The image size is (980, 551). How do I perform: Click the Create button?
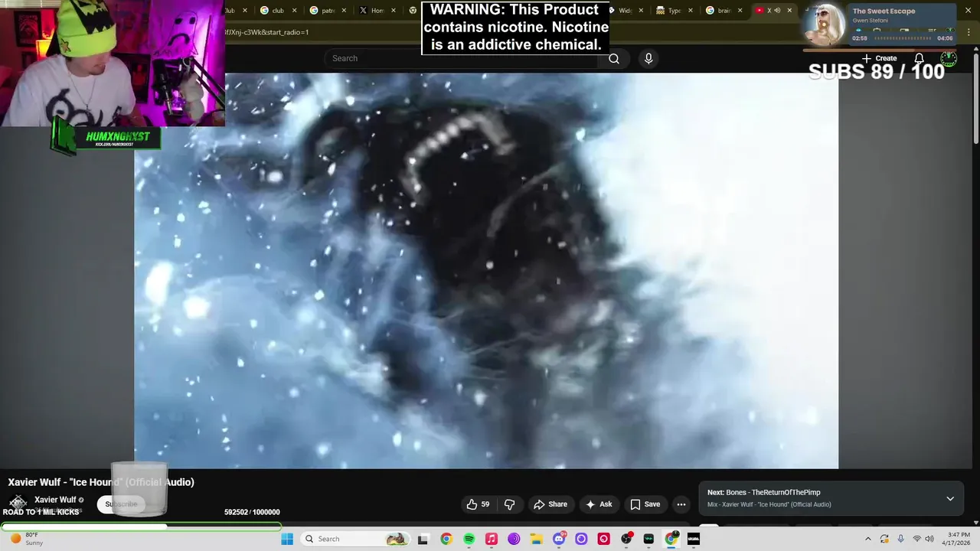879,58
